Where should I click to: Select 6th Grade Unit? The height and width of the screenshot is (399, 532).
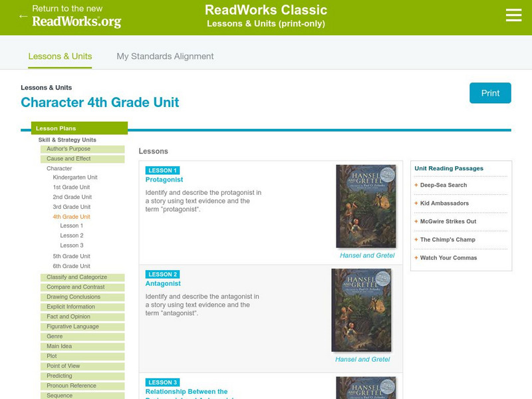pos(72,266)
